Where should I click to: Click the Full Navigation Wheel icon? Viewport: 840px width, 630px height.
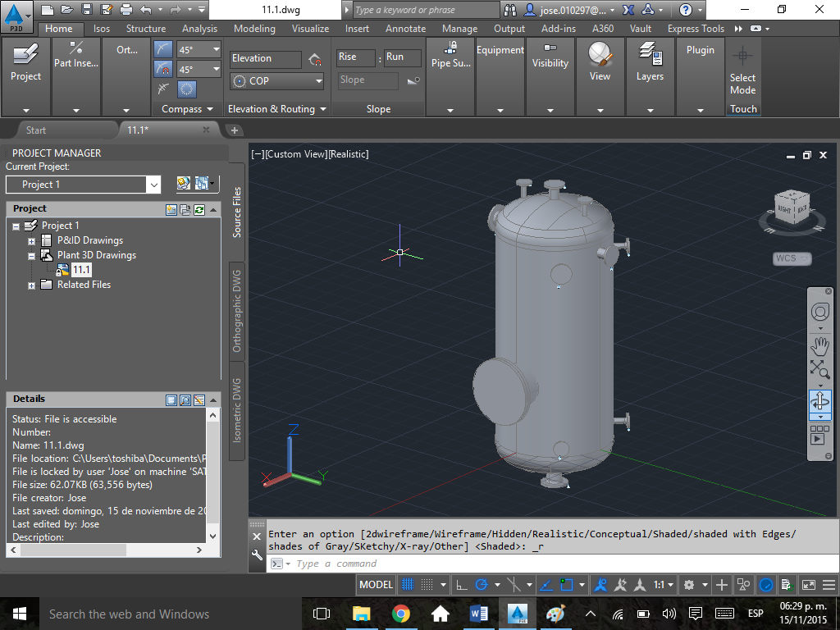[819, 313]
